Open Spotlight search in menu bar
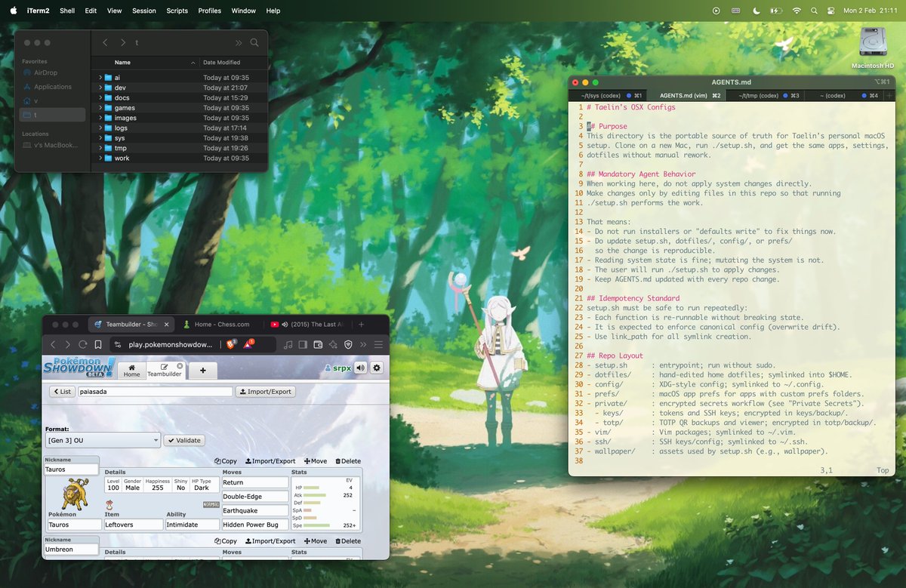906x588 pixels. click(814, 11)
